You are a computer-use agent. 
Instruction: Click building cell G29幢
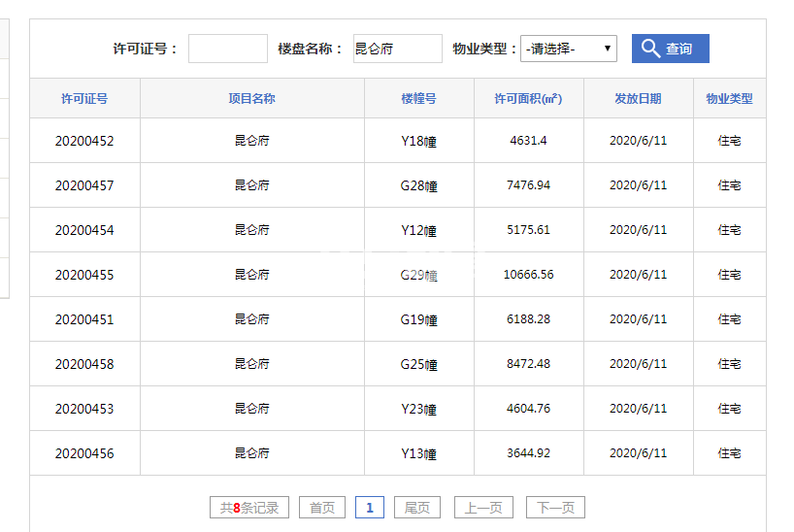coord(418,275)
